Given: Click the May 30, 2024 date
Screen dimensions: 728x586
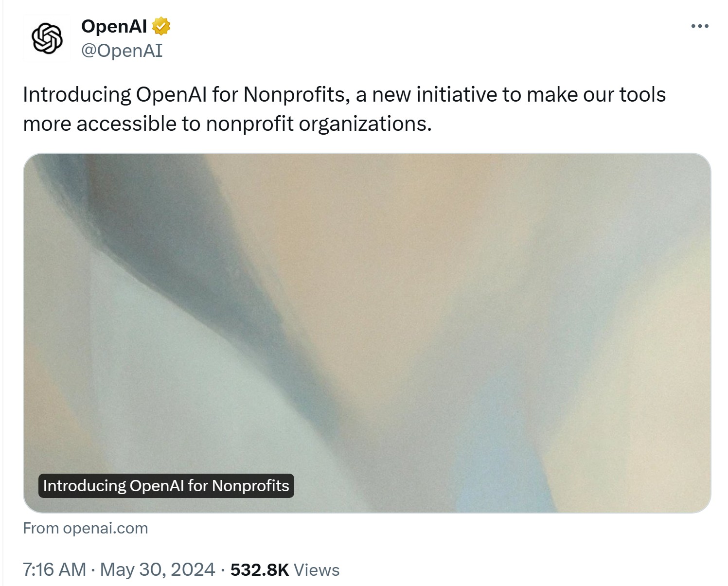Looking at the screenshot, I should click(x=158, y=569).
